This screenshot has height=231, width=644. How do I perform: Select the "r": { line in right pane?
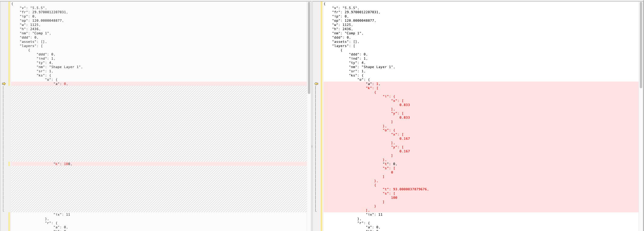click(x=364, y=223)
